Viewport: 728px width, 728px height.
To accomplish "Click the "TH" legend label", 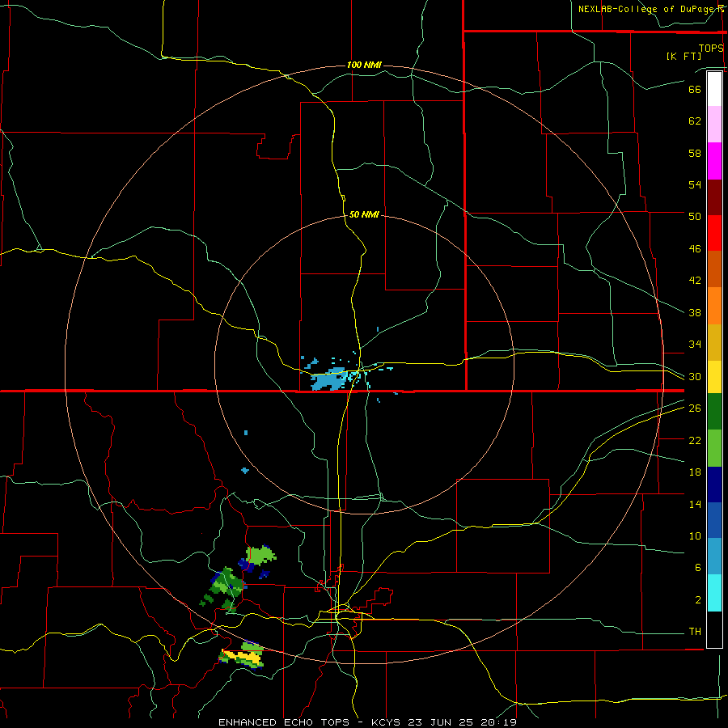I will [x=695, y=632].
